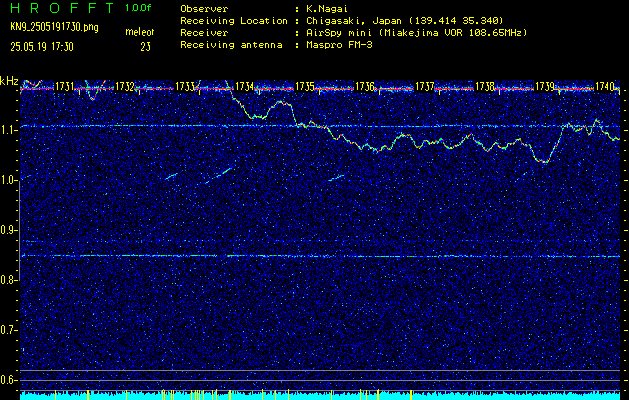The width and height of the screenshot is (629, 400).
Task: Click the file name KN9_2505191730.png
Action: pyautogui.click(x=54, y=27)
